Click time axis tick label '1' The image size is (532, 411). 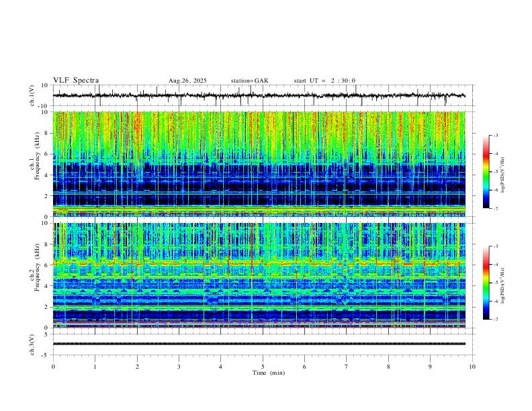pyautogui.click(x=95, y=367)
